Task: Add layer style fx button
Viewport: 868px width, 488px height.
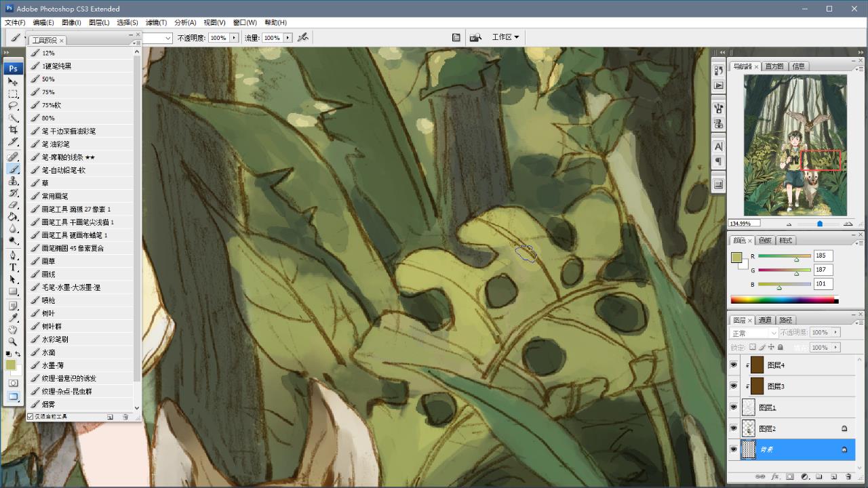Action: pyautogui.click(x=774, y=477)
